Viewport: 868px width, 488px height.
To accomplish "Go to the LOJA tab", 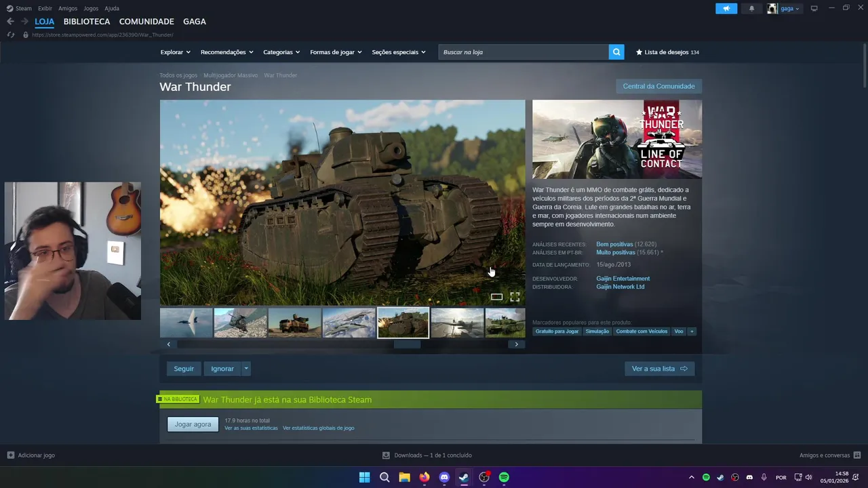I will point(45,22).
